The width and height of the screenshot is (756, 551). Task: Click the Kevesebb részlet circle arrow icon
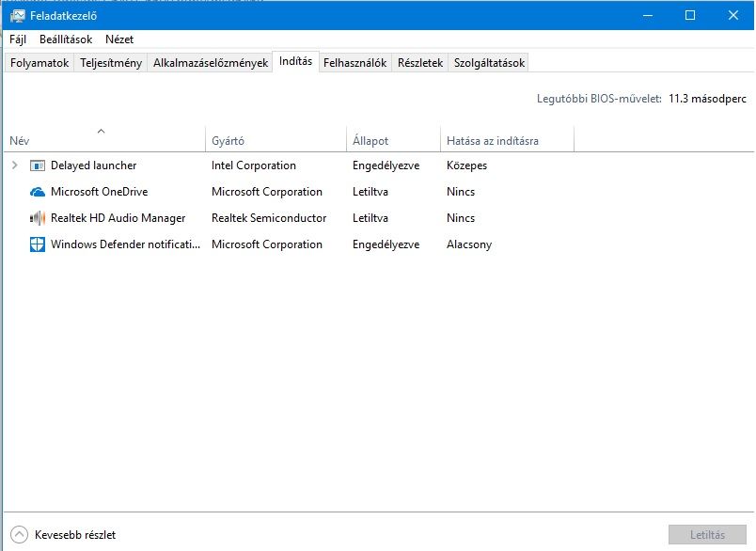point(20,535)
